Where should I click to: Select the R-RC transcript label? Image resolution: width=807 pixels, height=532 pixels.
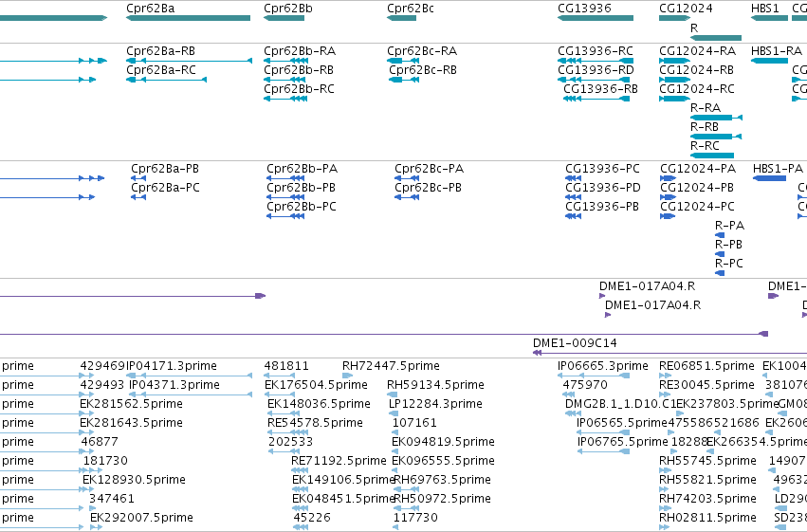705,146
